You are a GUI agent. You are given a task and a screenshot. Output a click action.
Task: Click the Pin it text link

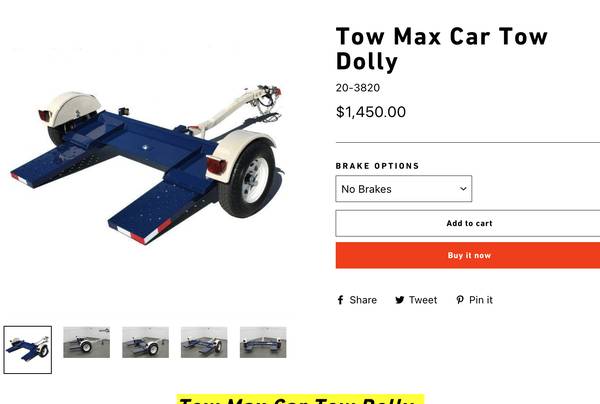tap(481, 300)
